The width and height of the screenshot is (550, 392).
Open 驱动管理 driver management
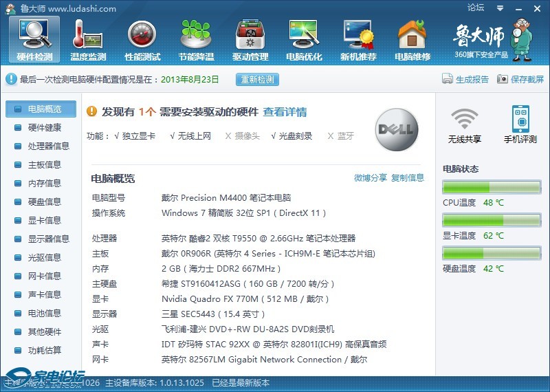(250, 39)
